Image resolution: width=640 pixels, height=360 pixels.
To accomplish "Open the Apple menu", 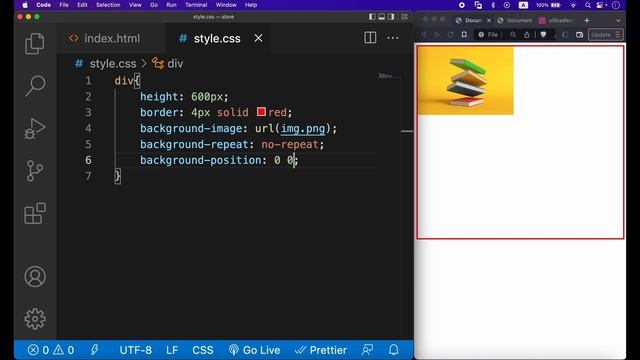I will (25, 5).
